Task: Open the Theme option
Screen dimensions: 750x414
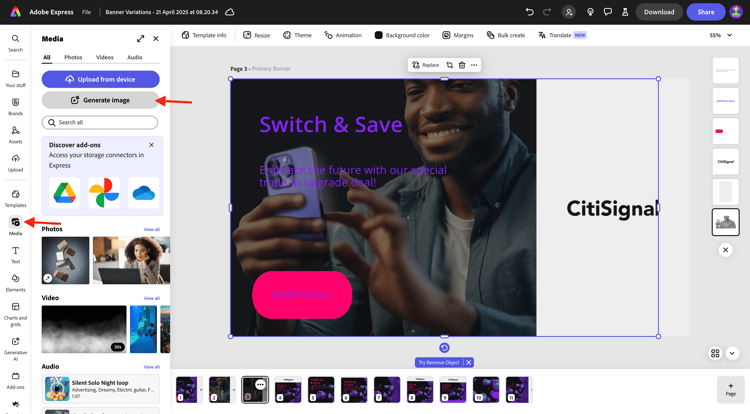Action: tap(297, 35)
